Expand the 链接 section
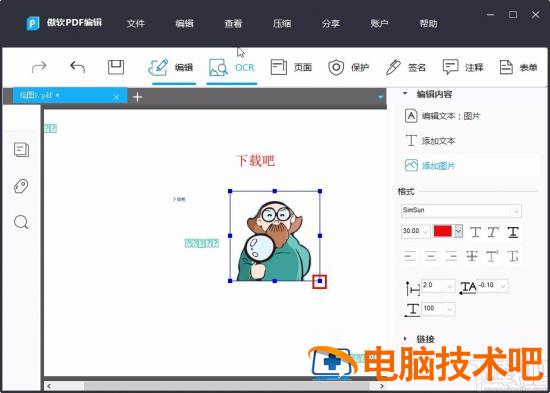The width and height of the screenshot is (550, 393). coord(405,339)
